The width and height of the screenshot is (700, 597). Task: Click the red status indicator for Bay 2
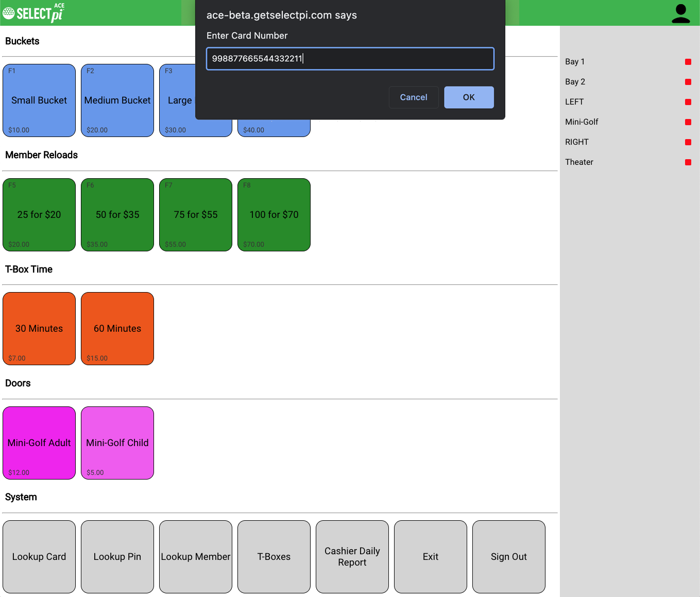point(688,82)
